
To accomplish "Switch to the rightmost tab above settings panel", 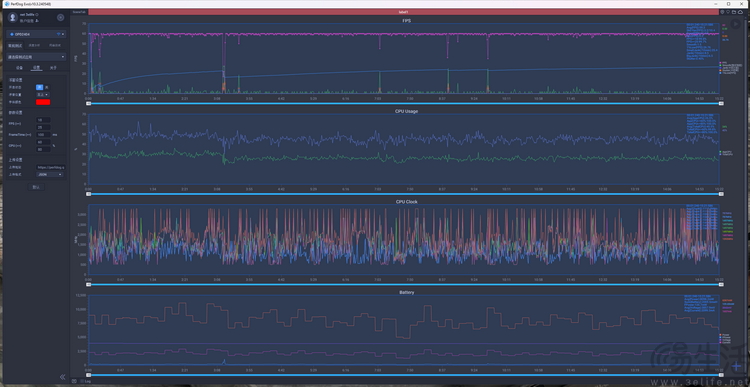I will click(53, 68).
